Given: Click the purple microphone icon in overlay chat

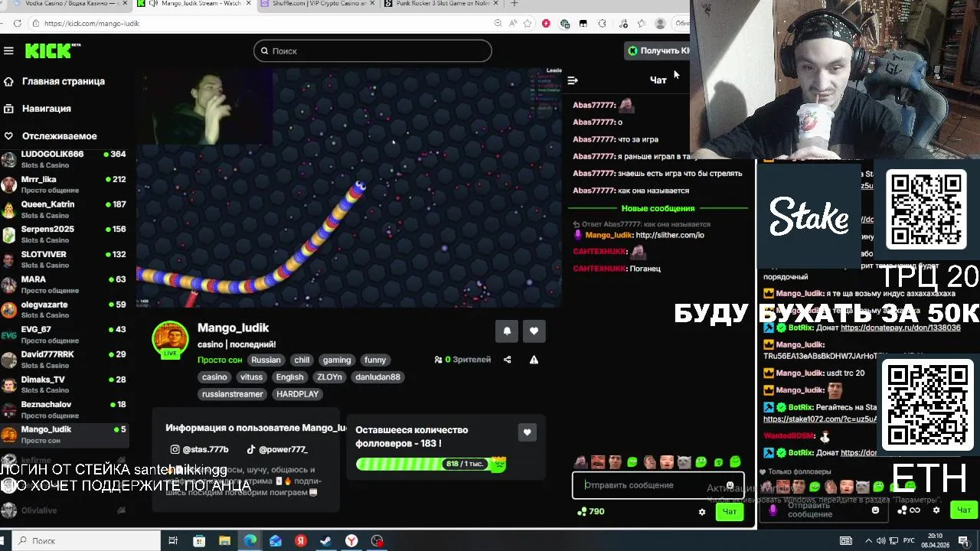Looking at the screenshot, I should point(773,510).
